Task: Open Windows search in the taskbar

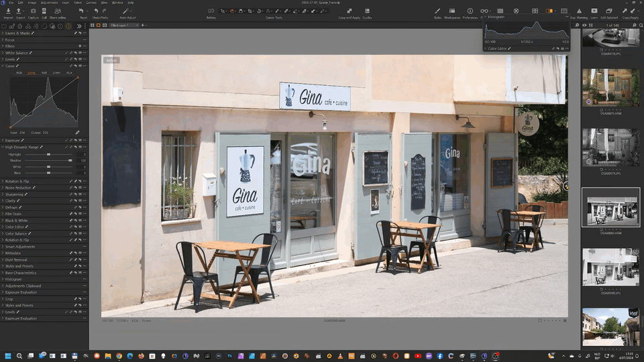Action: [19, 356]
